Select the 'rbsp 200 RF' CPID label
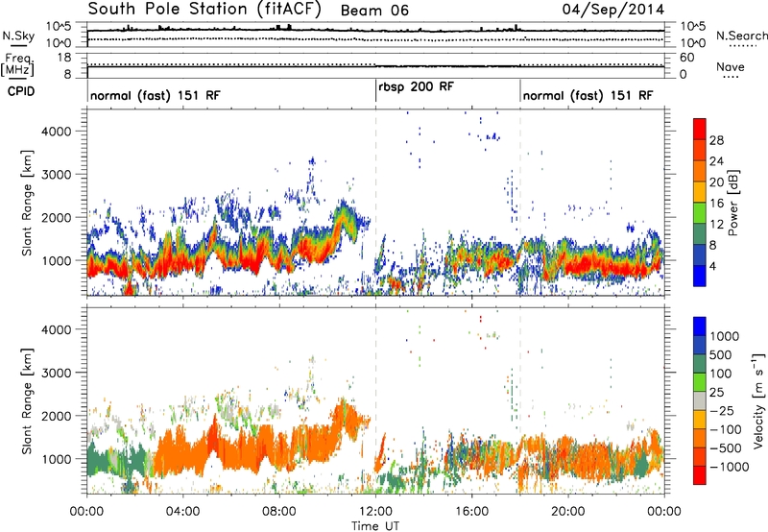 (416, 86)
